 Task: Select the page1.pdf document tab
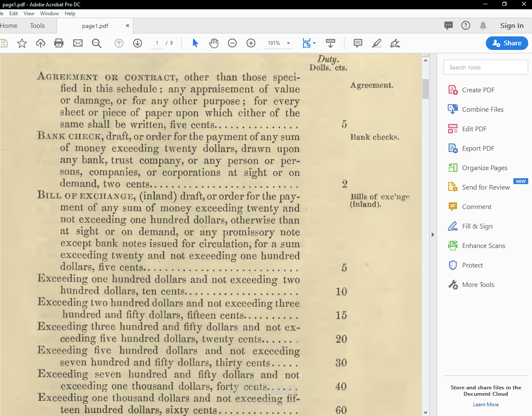pyautogui.click(x=95, y=26)
